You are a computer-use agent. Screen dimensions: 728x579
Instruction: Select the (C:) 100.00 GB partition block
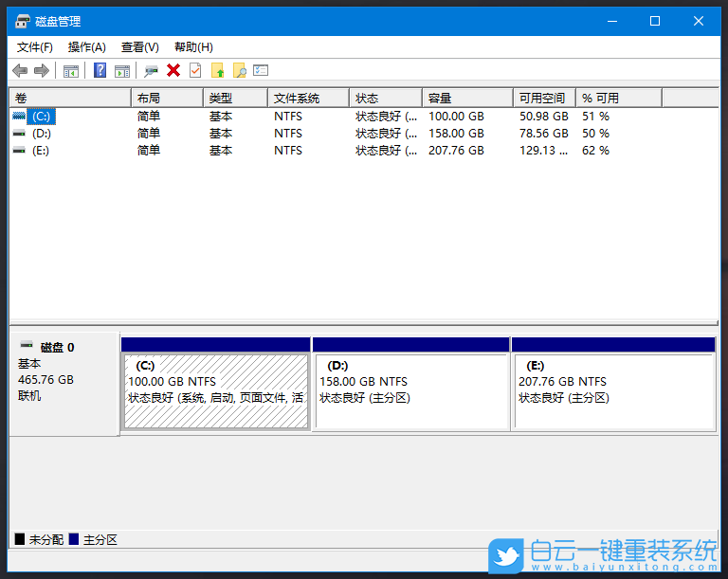pyautogui.click(x=215, y=390)
